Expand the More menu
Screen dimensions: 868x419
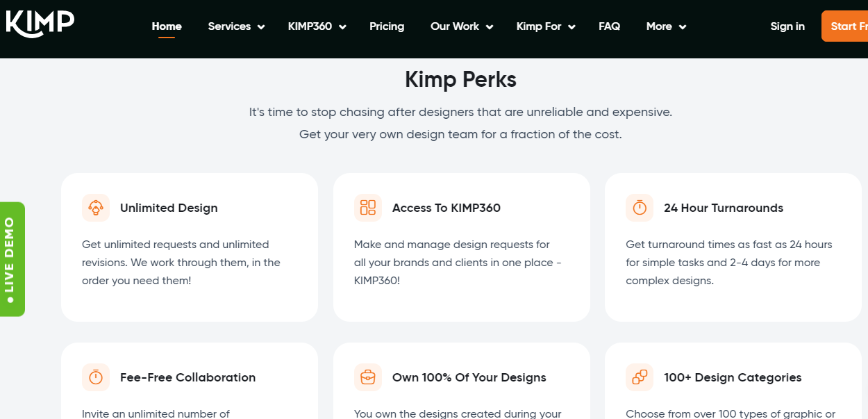click(x=666, y=26)
